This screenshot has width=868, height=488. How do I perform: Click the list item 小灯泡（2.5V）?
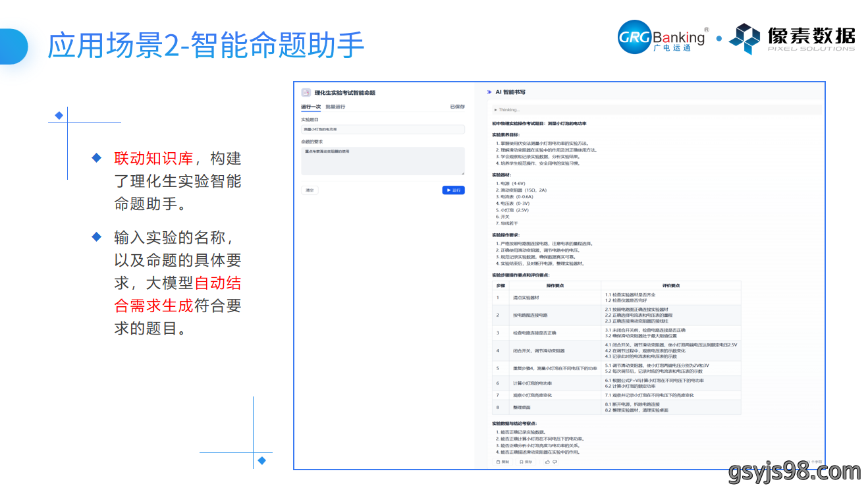click(512, 210)
